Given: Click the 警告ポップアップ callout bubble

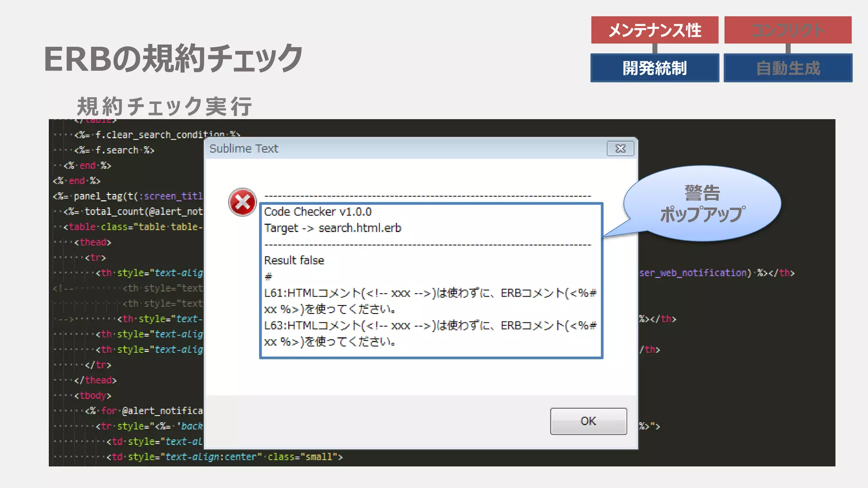Looking at the screenshot, I should click(702, 204).
